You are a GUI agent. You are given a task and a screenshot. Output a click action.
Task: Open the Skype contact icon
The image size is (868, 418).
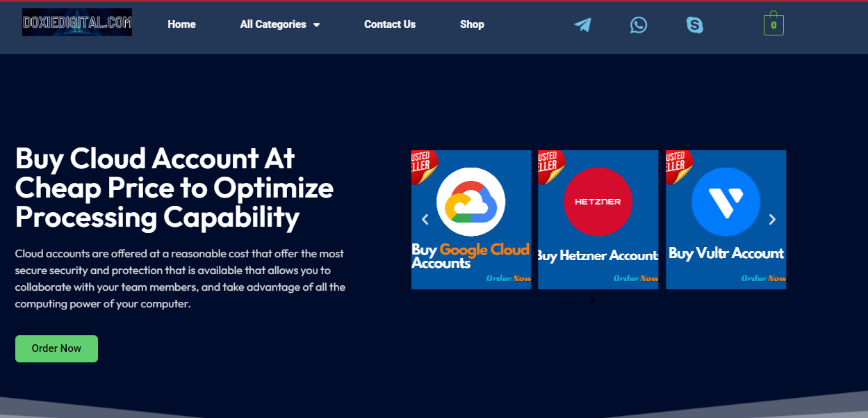[x=694, y=25]
